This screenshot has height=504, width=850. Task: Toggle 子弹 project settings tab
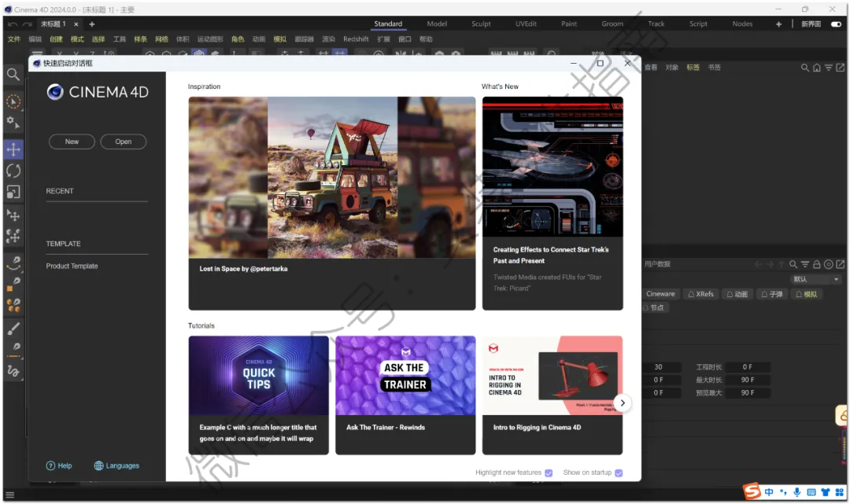click(772, 294)
